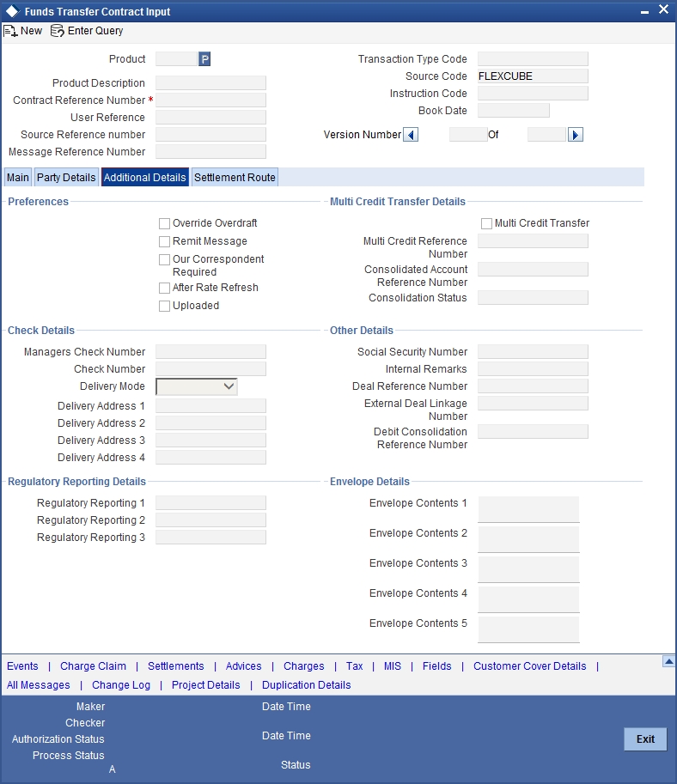The height and width of the screenshot is (784, 677).
Task: Go to previous version arrow
Action: tap(411, 135)
